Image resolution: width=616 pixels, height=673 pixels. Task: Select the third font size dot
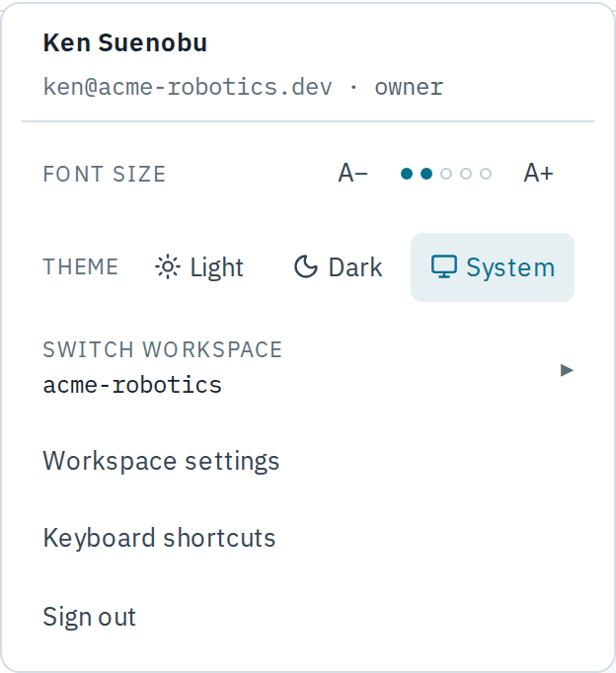(446, 174)
